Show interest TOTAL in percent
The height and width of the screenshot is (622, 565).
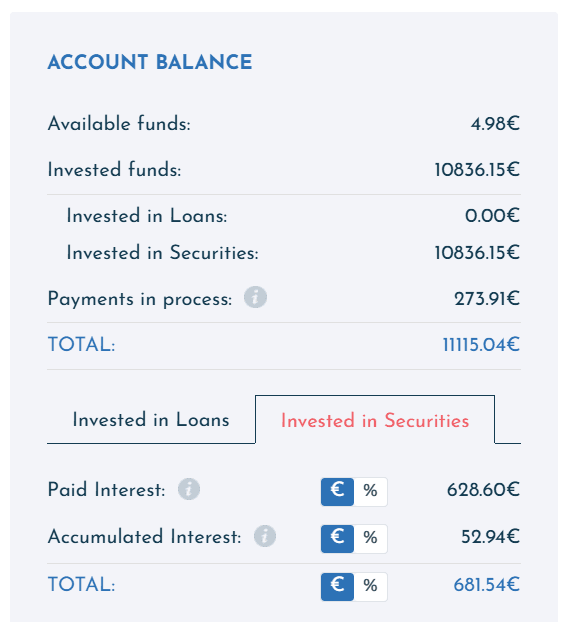point(370,587)
